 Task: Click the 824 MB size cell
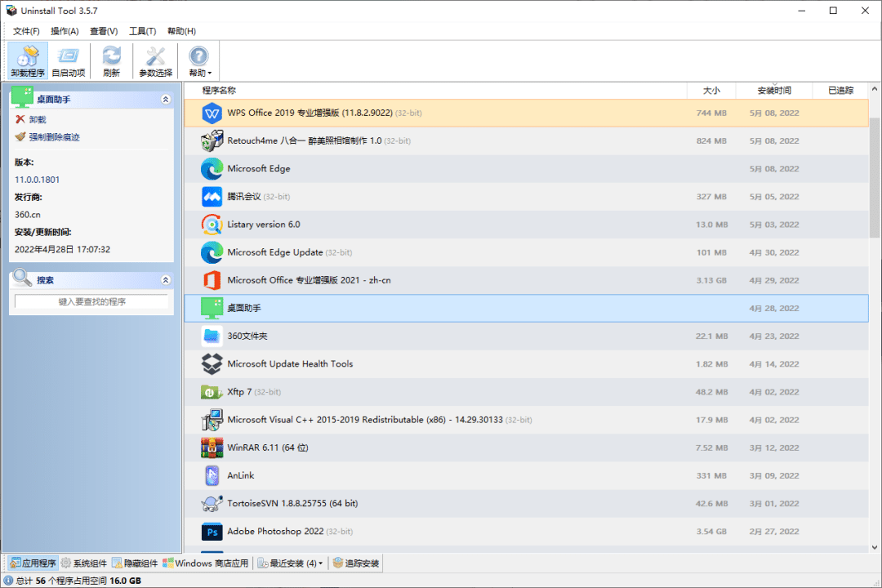(711, 140)
